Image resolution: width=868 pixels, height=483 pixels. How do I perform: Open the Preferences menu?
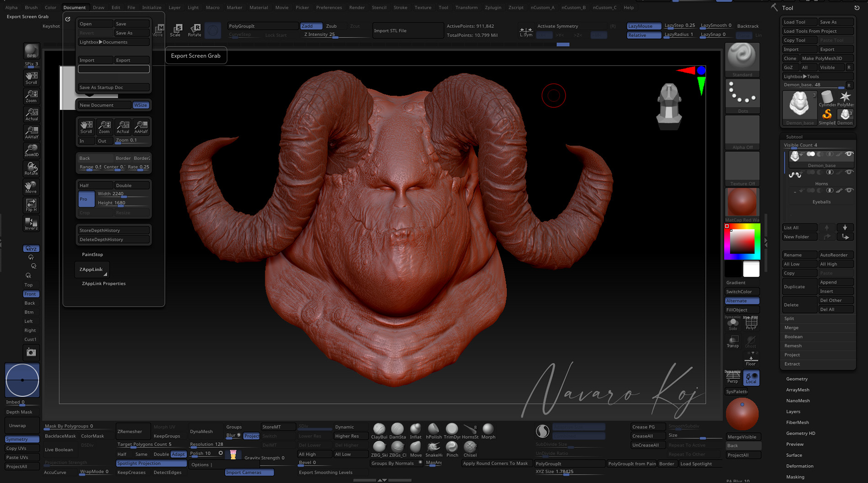click(x=329, y=7)
